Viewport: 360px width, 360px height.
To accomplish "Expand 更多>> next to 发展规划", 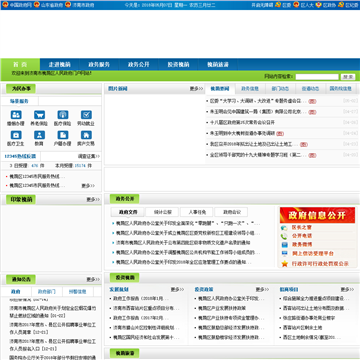I will tap(177, 289).
